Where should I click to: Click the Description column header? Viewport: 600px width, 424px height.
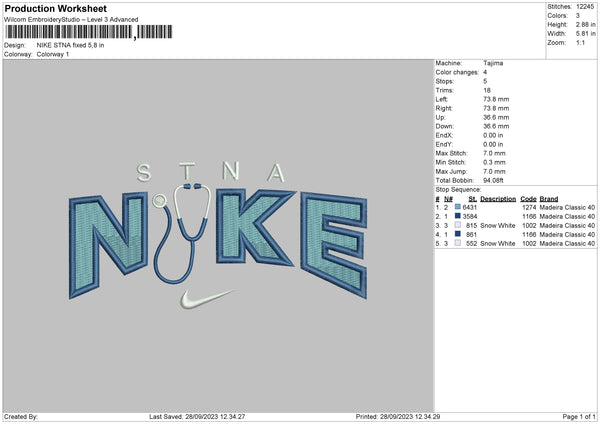tap(498, 198)
